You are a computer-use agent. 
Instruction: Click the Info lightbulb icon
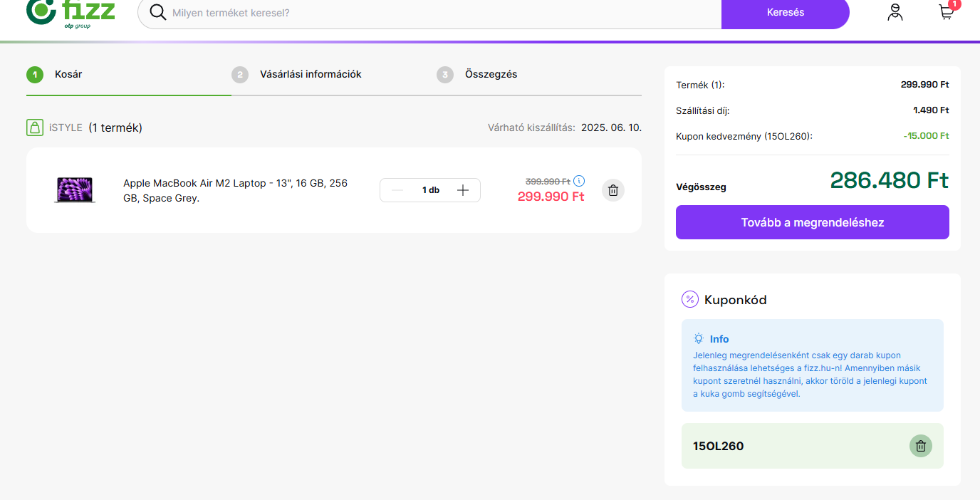699,339
